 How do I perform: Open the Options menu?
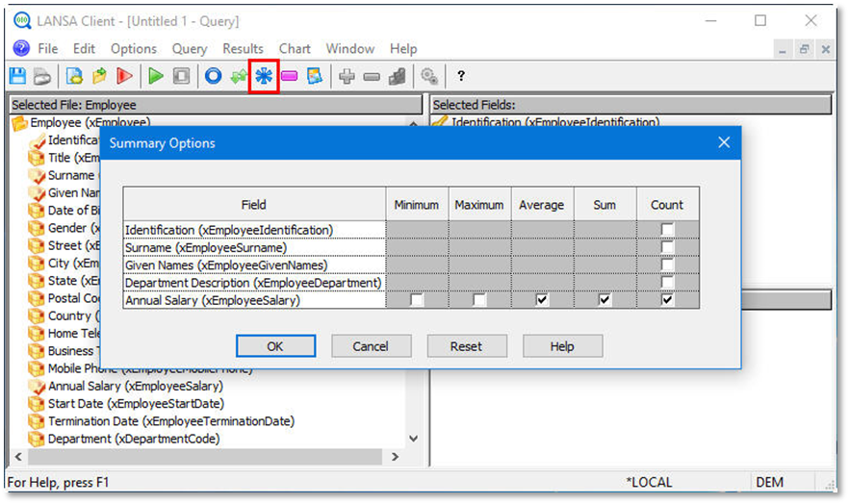coord(134,49)
